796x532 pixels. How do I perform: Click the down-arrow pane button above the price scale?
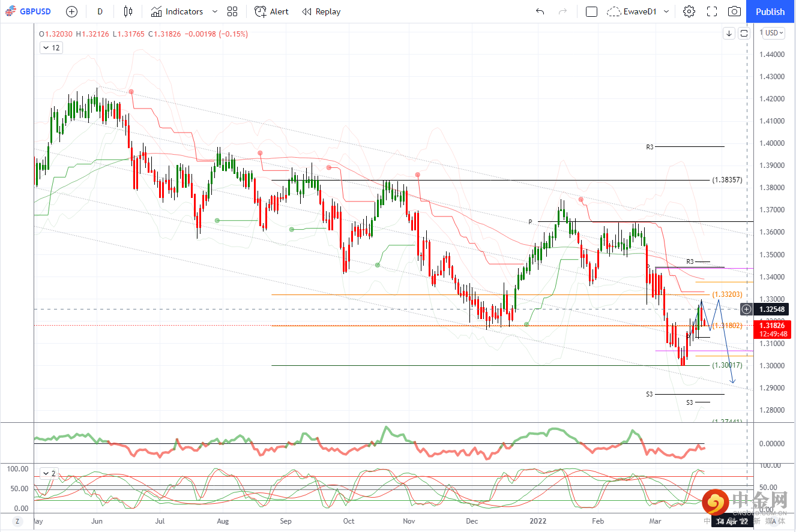point(729,34)
